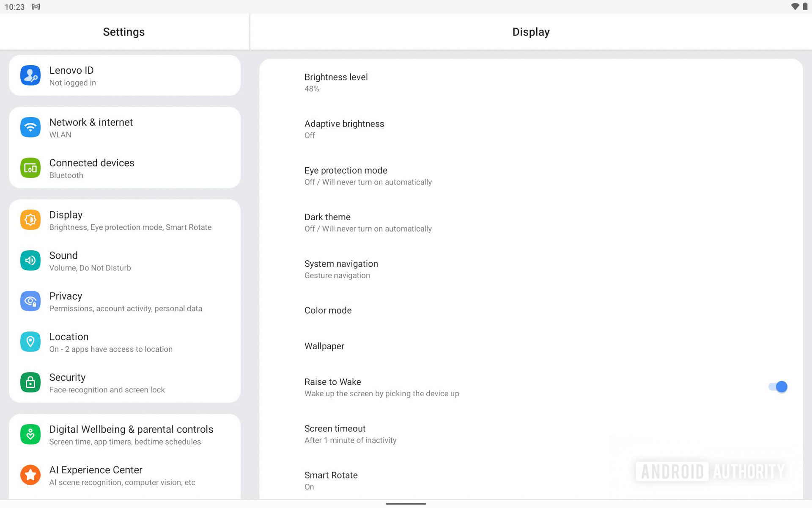Screen dimensions: 812x508
Task: Tap the Lenovo ID account icon
Action: click(30, 76)
